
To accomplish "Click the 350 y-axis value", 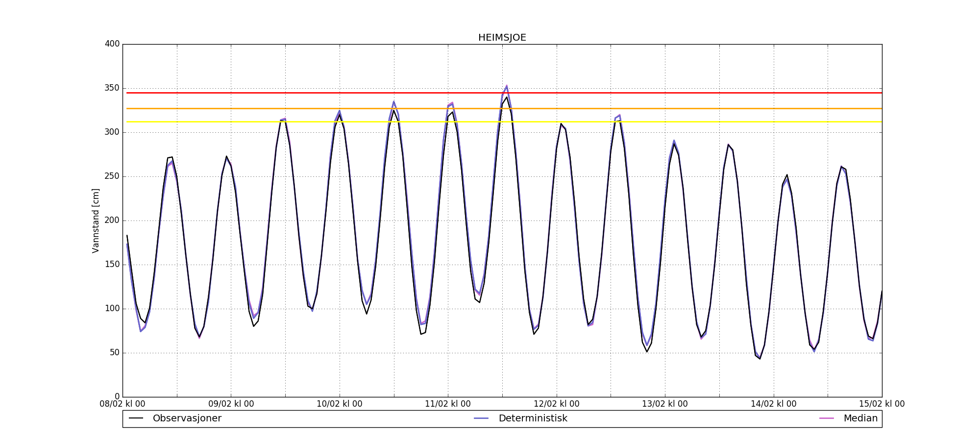I will pyautogui.click(x=112, y=88).
